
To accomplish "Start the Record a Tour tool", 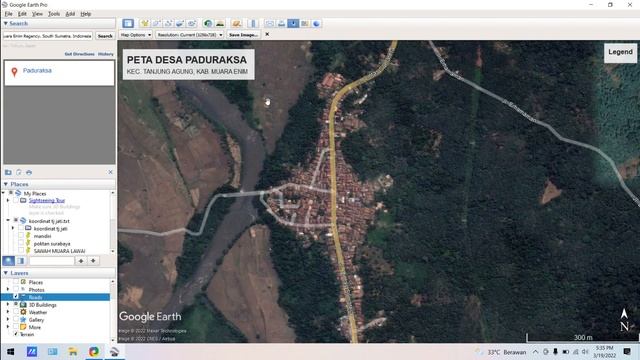I will [192, 23].
